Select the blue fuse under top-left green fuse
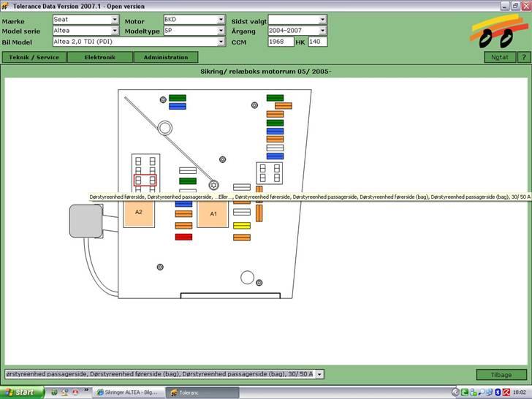Screen dimensions: 532x399 [x=178, y=106]
